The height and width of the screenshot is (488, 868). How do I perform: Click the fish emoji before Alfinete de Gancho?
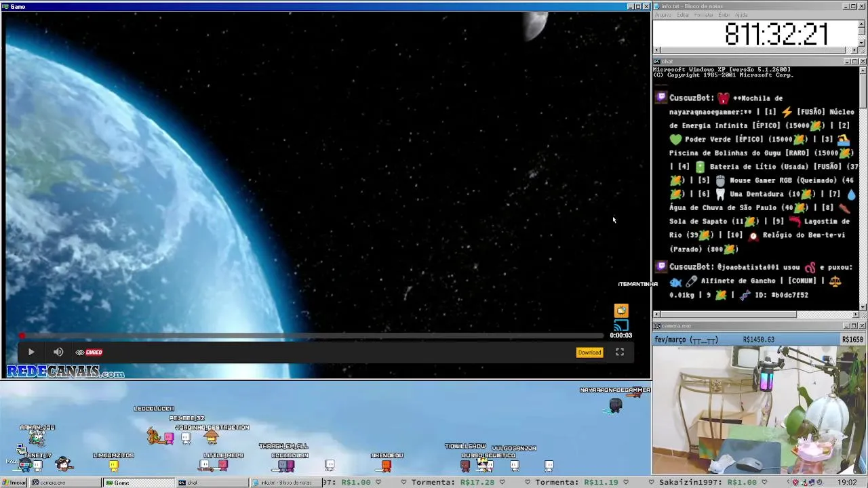675,281
